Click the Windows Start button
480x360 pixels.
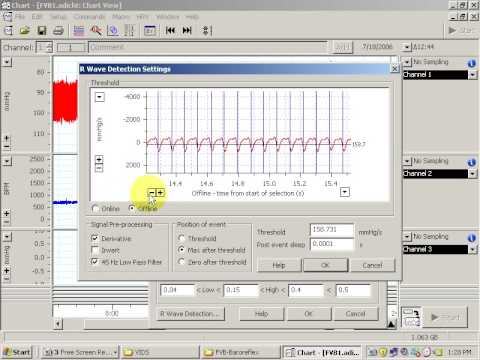click(x=17, y=352)
